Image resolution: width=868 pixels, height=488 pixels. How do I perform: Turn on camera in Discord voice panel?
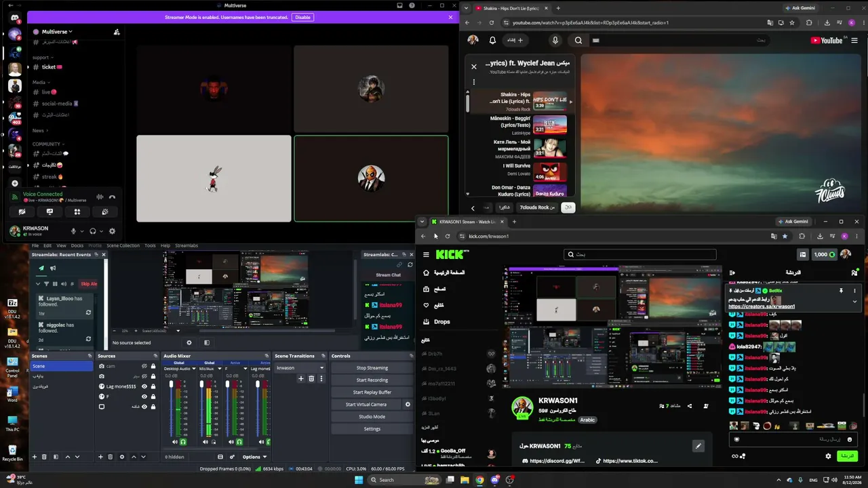click(x=22, y=212)
